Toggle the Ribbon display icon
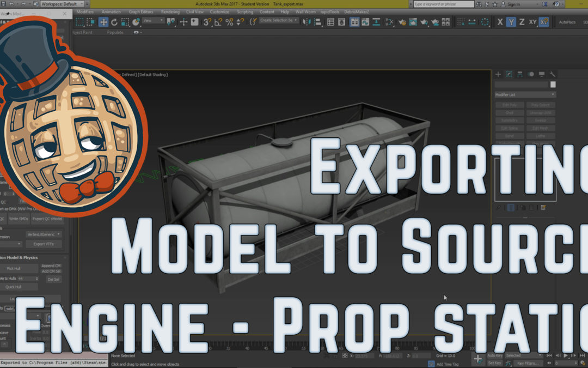Screen dimensions: 588x368 (x=354, y=22)
